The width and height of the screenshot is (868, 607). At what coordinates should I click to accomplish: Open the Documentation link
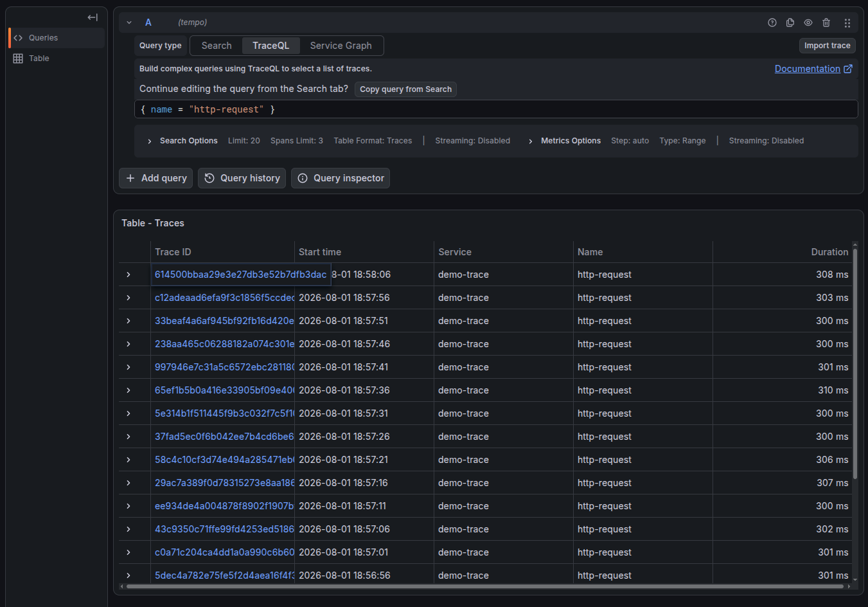(x=813, y=69)
